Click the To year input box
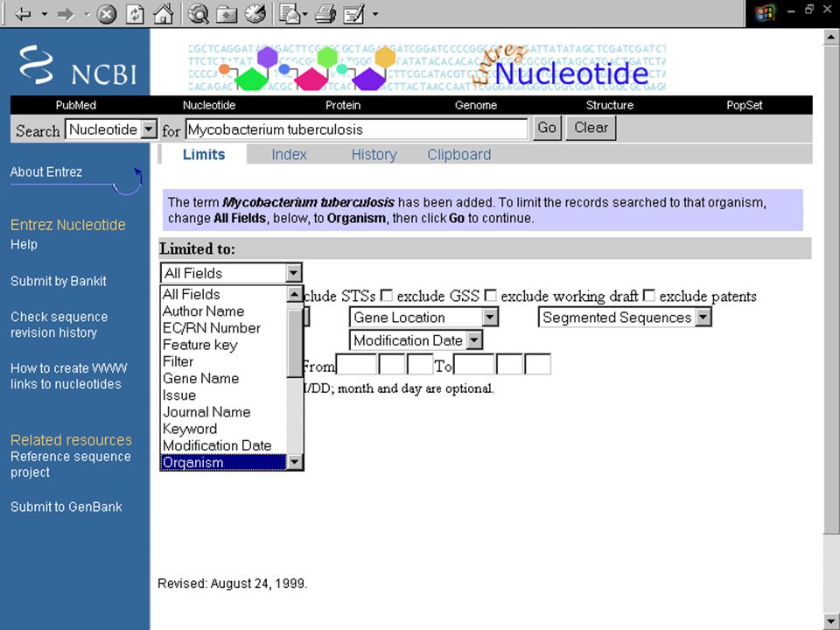This screenshot has width=840, height=630. (x=474, y=365)
